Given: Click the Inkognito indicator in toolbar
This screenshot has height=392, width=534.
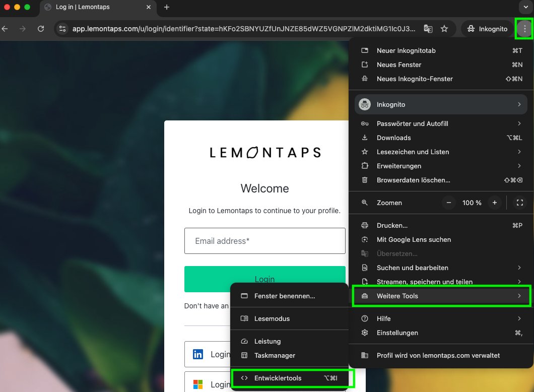Looking at the screenshot, I should [487, 29].
